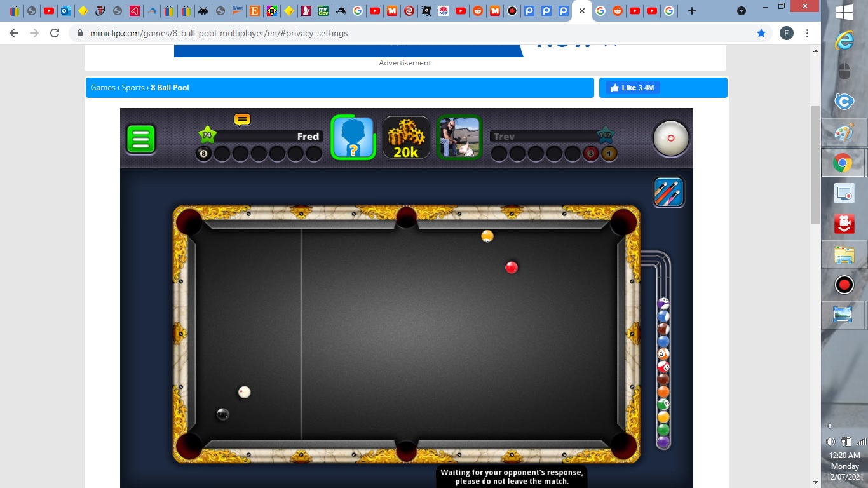This screenshot has height=488, width=868.
Task: Open the yellow chat bubble icon
Action: coord(242,119)
